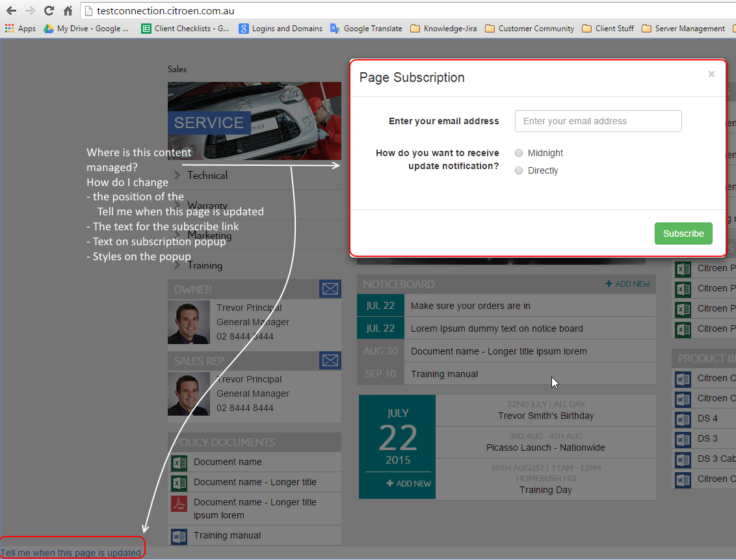Select the Midnight notification option
736x560 pixels.
click(x=519, y=153)
